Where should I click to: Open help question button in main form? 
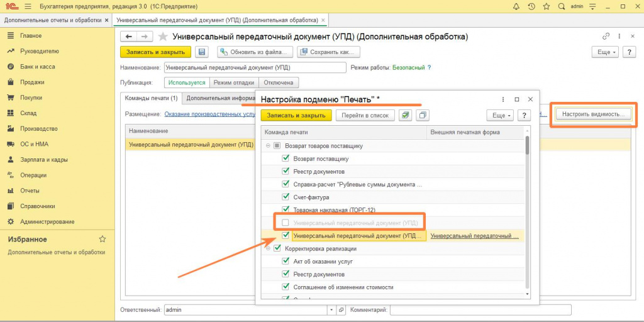click(x=629, y=53)
